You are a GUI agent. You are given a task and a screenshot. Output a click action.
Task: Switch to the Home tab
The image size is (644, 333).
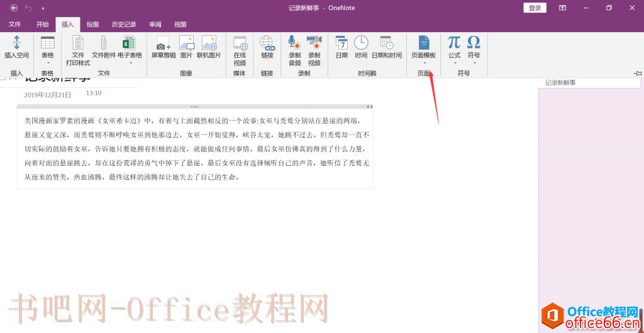click(42, 25)
